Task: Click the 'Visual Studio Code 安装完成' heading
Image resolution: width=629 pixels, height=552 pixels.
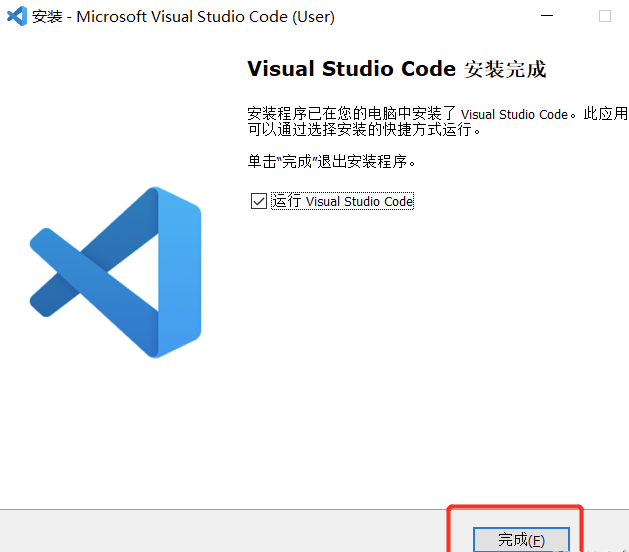Action: coord(397,69)
